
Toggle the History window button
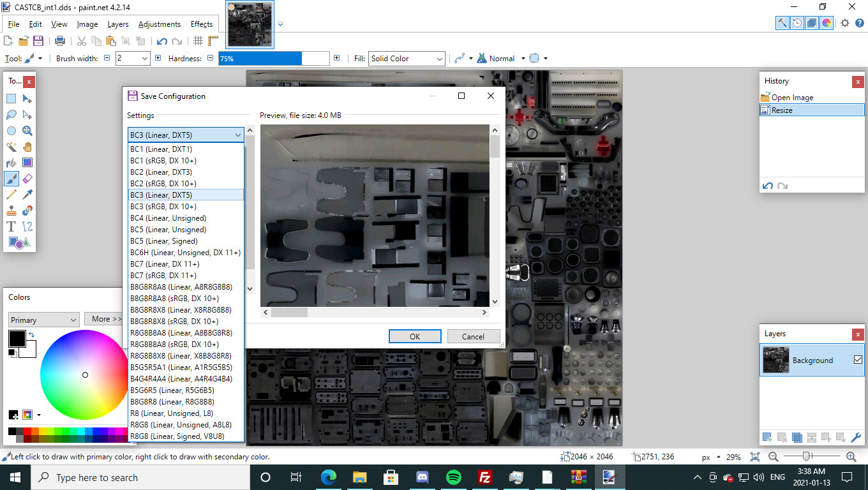point(797,23)
